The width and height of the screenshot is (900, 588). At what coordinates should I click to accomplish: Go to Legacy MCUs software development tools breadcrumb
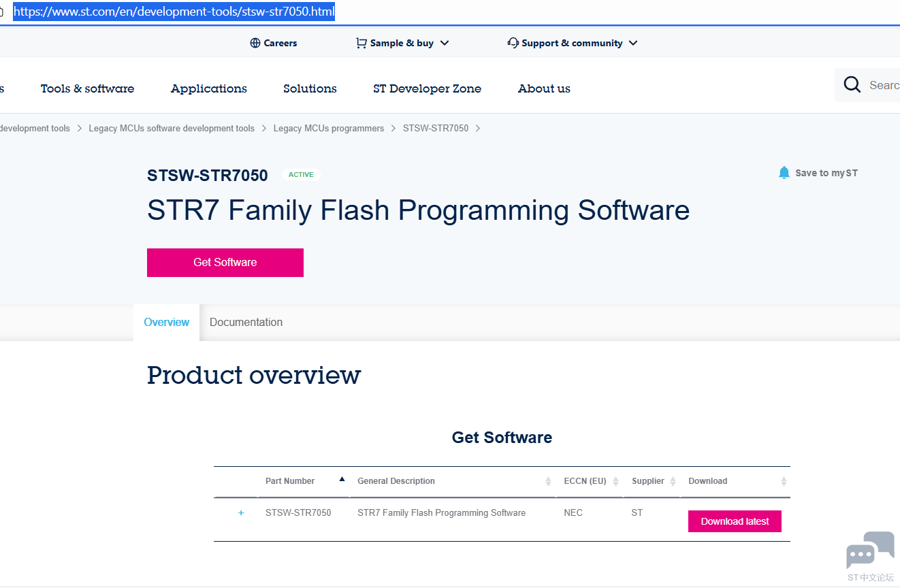click(x=172, y=128)
